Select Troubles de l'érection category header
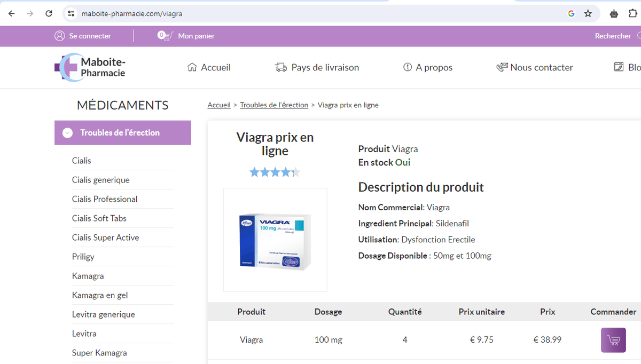The width and height of the screenshot is (641, 364). (x=123, y=133)
